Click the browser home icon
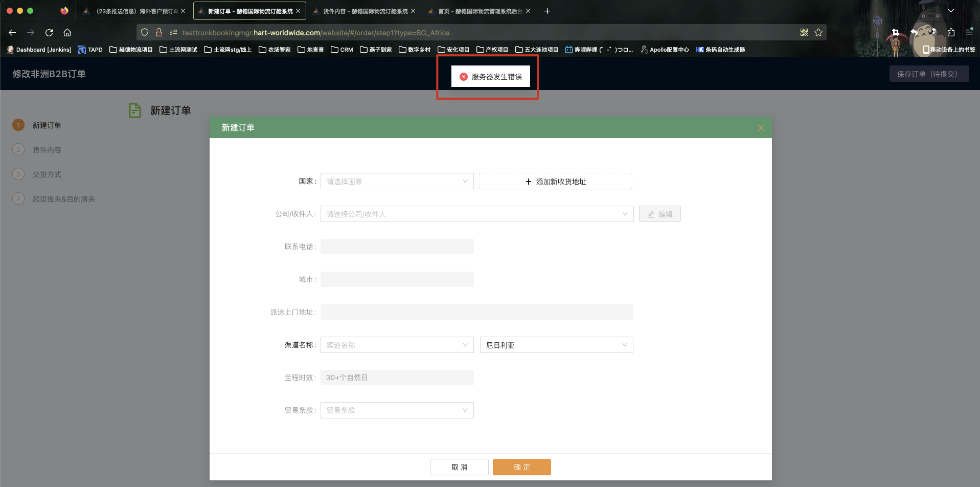 [x=67, y=33]
